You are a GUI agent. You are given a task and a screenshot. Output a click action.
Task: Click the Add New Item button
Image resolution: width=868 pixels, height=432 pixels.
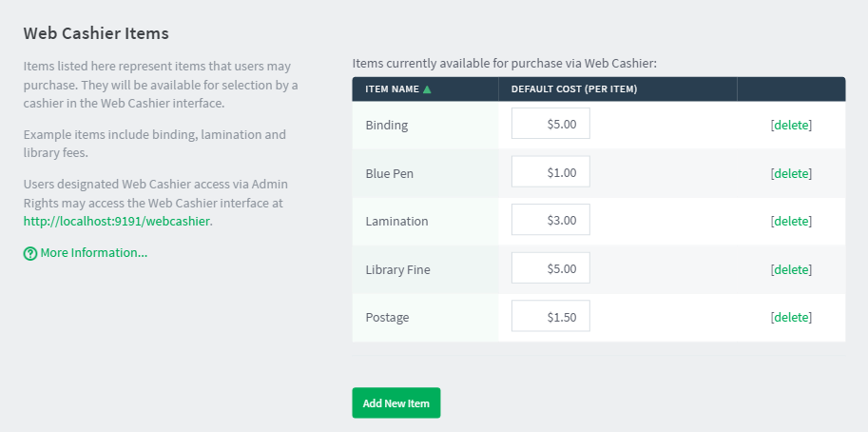396,403
